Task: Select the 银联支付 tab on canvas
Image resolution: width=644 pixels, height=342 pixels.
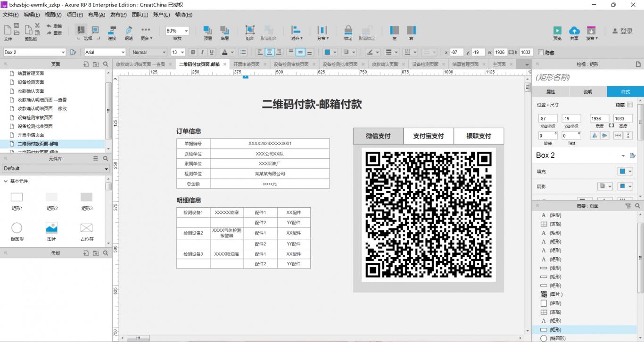Action: (479, 136)
